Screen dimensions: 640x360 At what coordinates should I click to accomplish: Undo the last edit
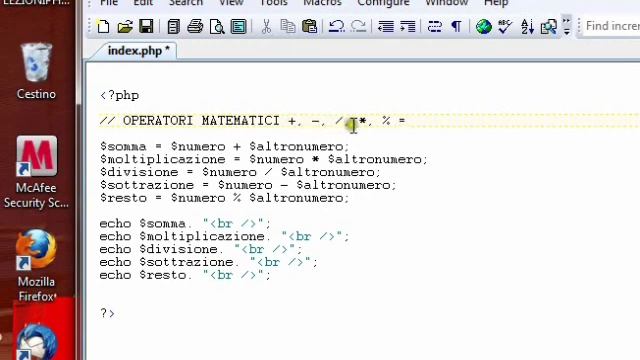point(336,27)
